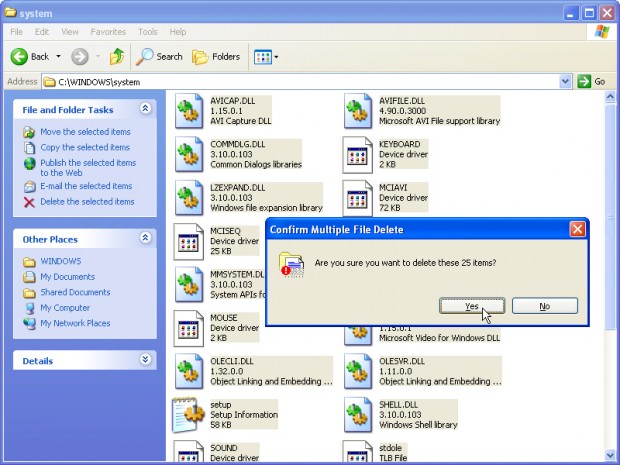
Task: Click Publish the selected items to the Web
Action: (88, 168)
